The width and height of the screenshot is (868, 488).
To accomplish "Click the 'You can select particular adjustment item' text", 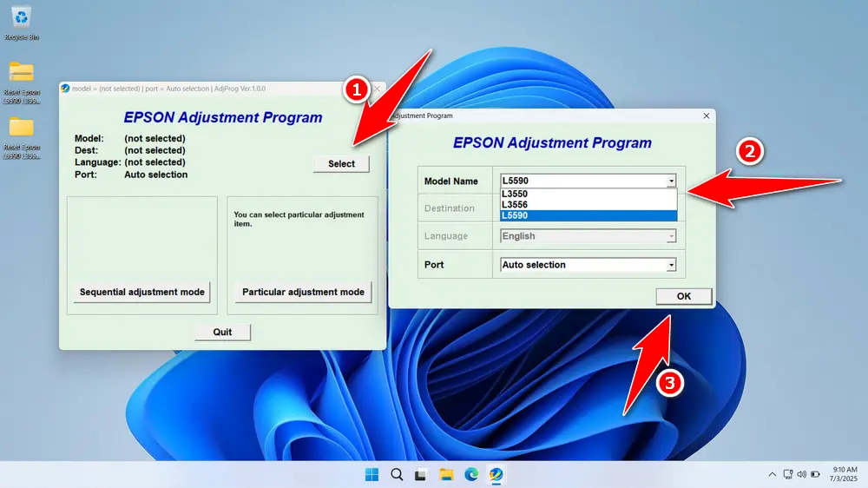I will [299, 220].
